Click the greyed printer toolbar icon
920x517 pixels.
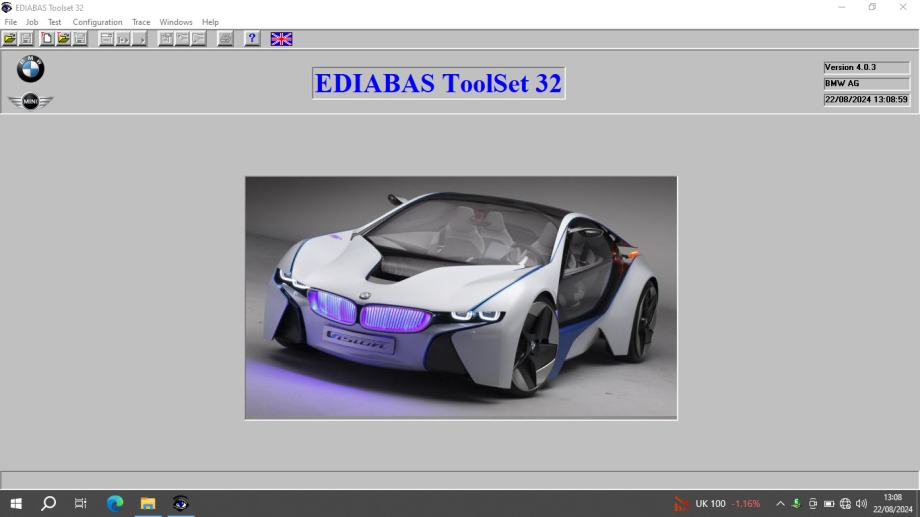(225, 39)
